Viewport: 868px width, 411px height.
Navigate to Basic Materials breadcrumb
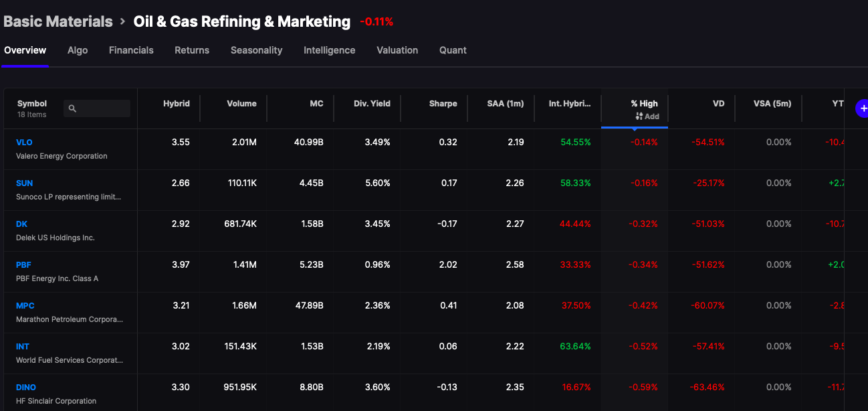[x=58, y=21]
